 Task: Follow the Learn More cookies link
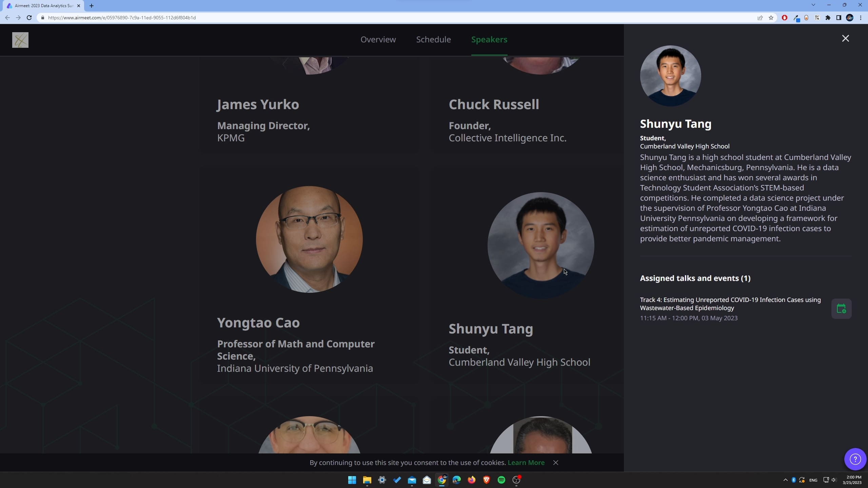pyautogui.click(x=526, y=463)
